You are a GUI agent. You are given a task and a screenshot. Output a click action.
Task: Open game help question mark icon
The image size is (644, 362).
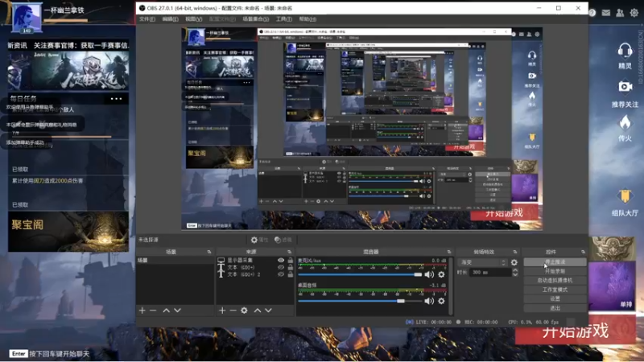(592, 13)
